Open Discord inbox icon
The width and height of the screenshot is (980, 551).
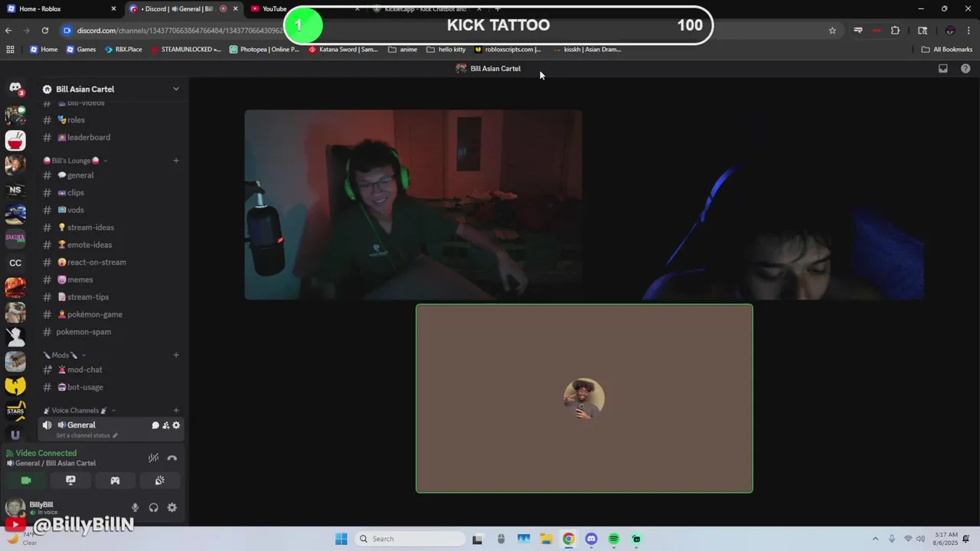pyautogui.click(x=943, y=68)
